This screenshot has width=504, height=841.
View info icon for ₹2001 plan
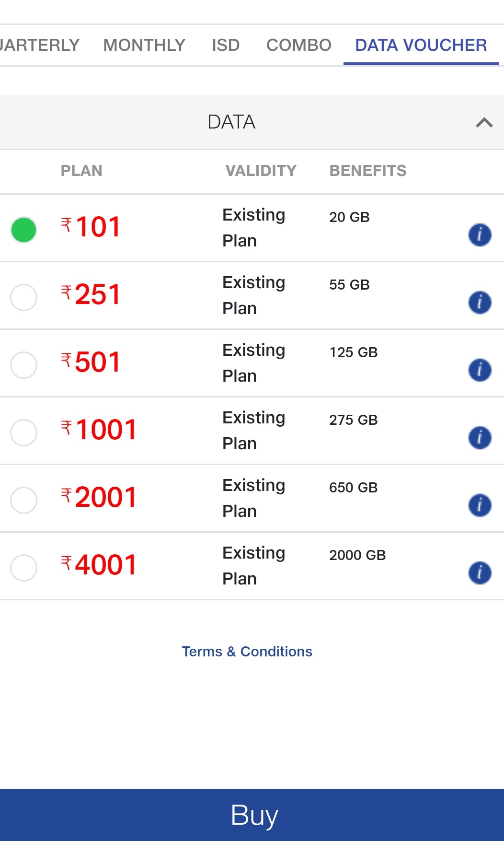click(480, 505)
